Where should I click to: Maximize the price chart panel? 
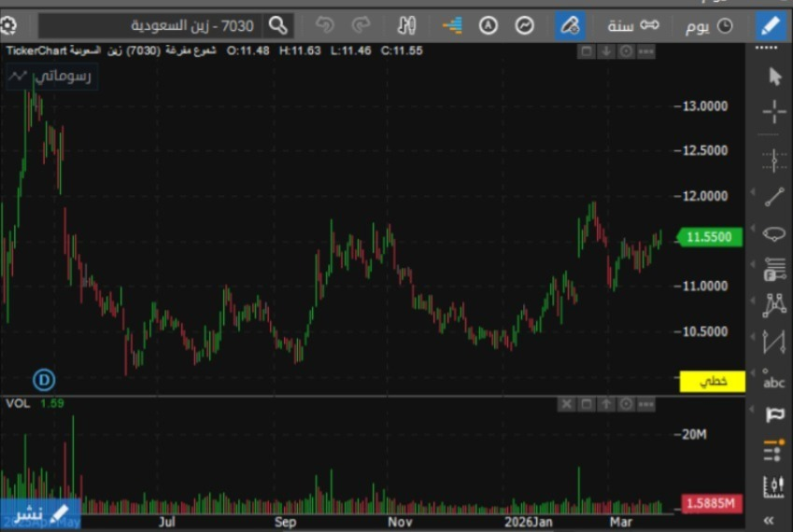586,51
